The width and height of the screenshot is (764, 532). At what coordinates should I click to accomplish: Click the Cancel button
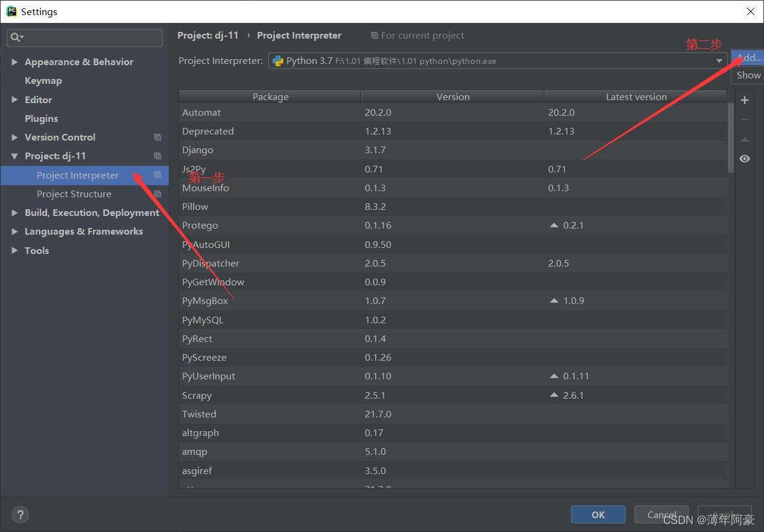point(661,515)
